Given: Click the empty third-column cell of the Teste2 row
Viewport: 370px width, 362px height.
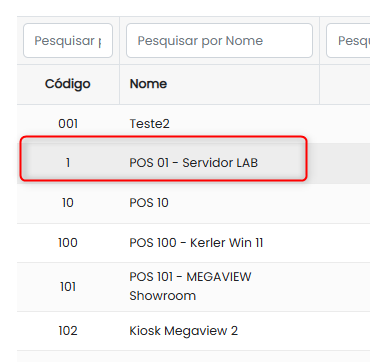Looking at the screenshot, I should coord(345,124).
